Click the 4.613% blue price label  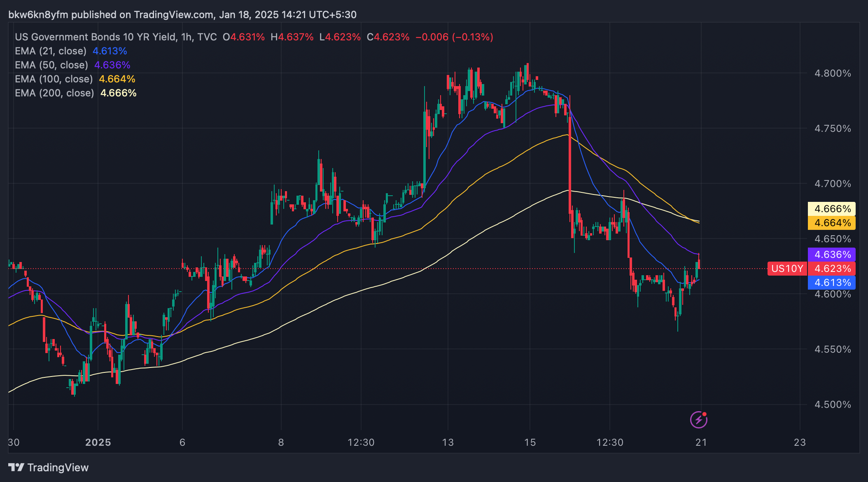pos(832,283)
